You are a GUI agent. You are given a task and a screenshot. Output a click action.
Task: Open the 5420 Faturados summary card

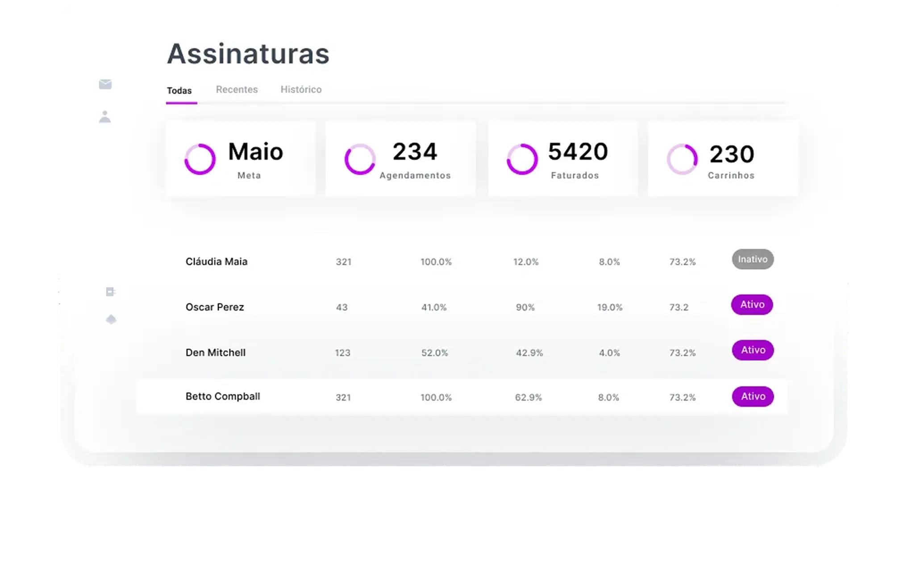click(x=563, y=159)
